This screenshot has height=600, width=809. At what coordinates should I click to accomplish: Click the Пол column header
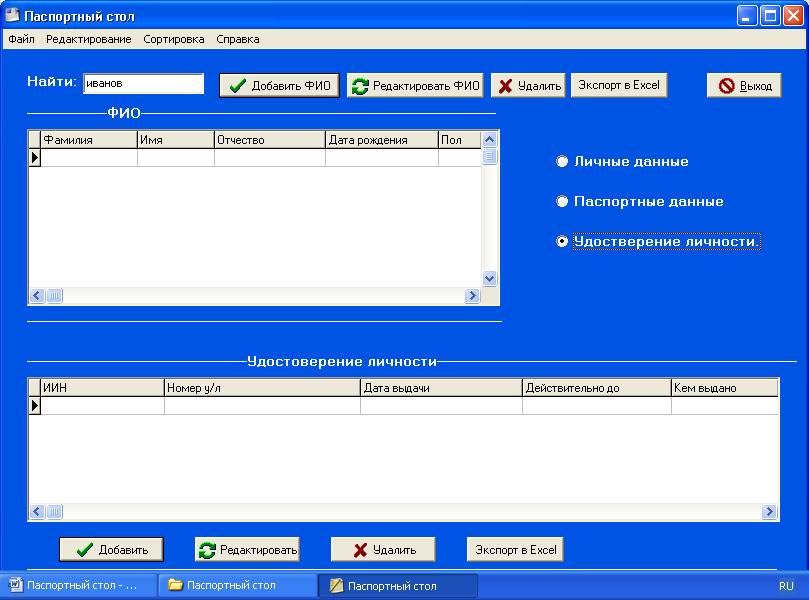(x=460, y=140)
